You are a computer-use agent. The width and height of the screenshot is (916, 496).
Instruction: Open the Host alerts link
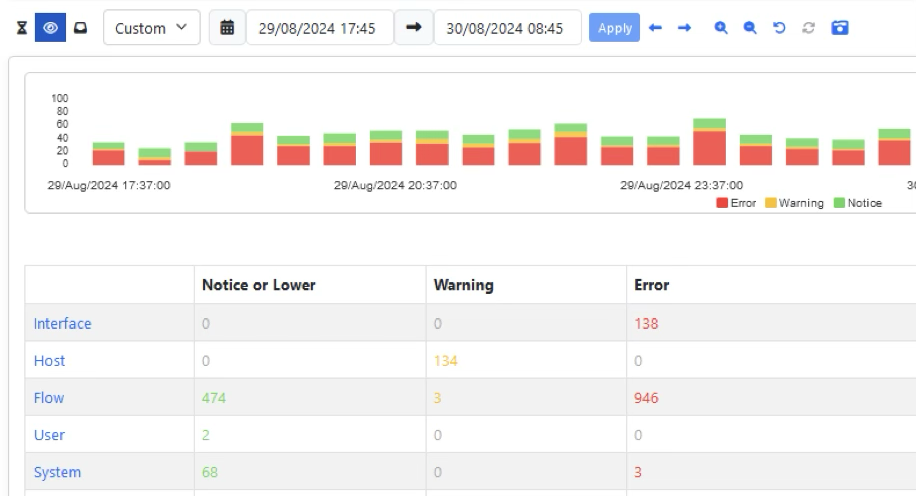pyautogui.click(x=49, y=361)
